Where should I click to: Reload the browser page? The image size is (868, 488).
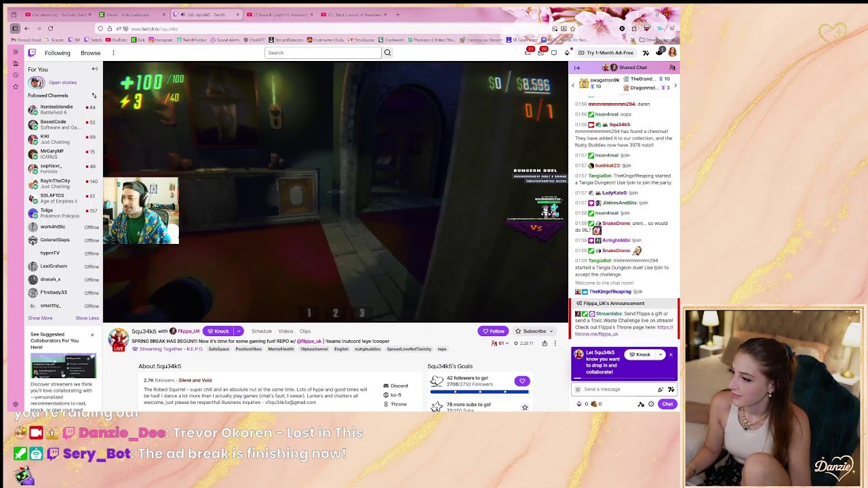click(x=50, y=28)
